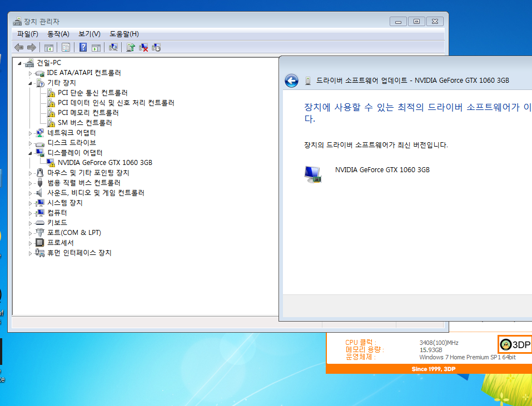Expand the 사운드, 비디오 및 게임 컨트롤러 node

[x=30, y=193]
